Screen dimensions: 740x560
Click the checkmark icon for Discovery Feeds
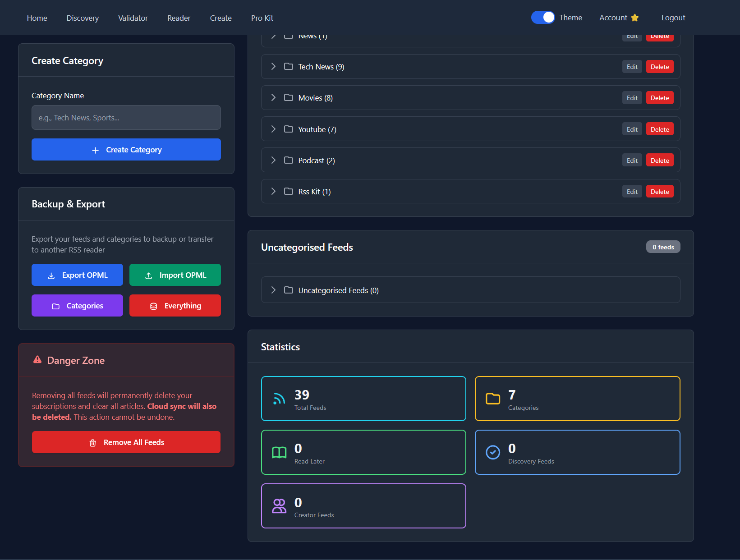click(492, 452)
